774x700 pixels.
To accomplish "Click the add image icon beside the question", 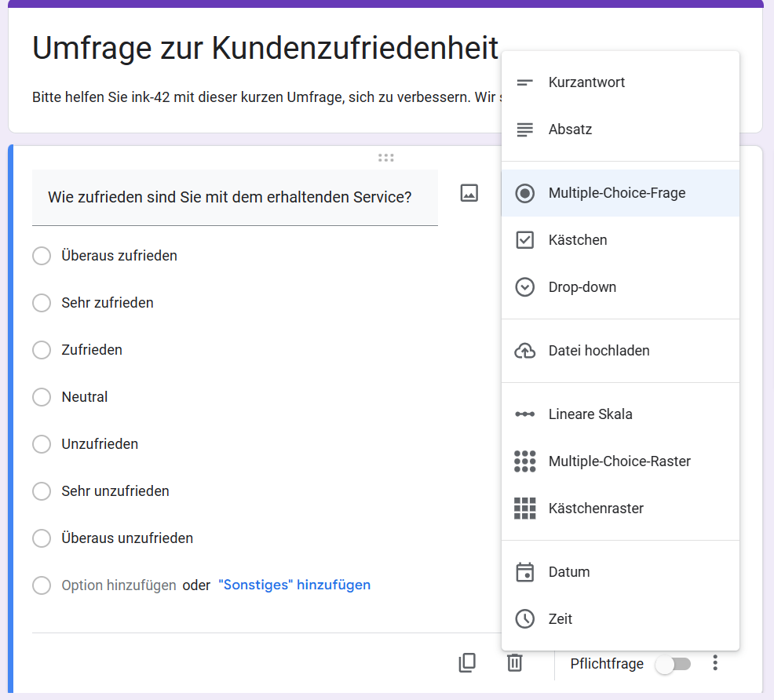I will tap(469, 193).
